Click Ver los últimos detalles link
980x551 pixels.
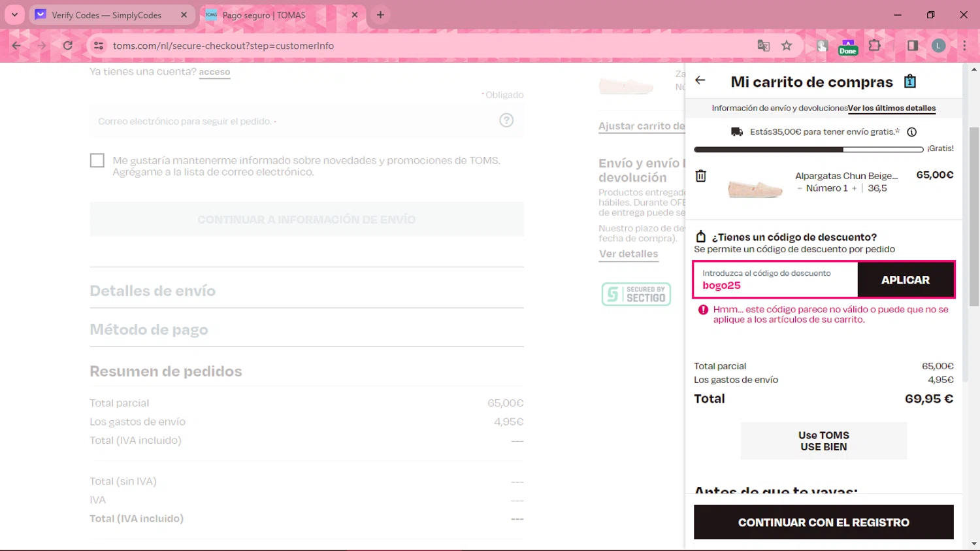click(892, 109)
